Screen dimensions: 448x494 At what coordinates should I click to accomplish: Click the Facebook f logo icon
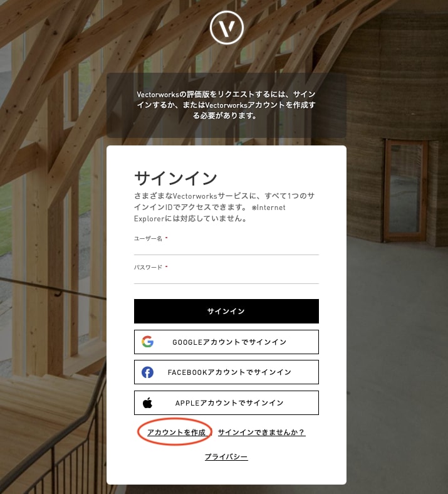(147, 372)
